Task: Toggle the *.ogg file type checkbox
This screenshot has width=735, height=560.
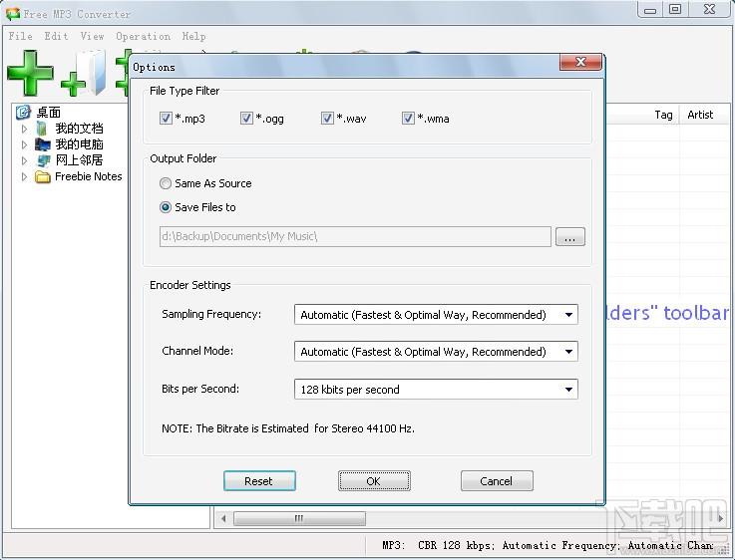Action: point(246,118)
